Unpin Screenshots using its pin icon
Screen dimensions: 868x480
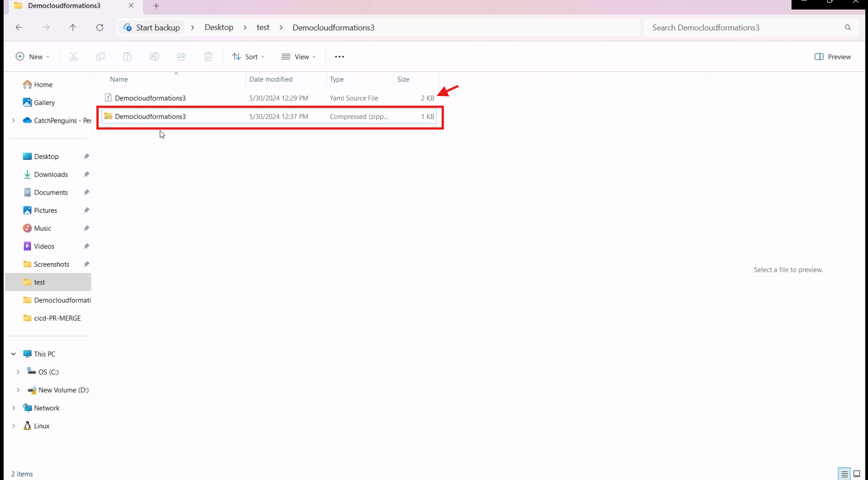tap(86, 264)
